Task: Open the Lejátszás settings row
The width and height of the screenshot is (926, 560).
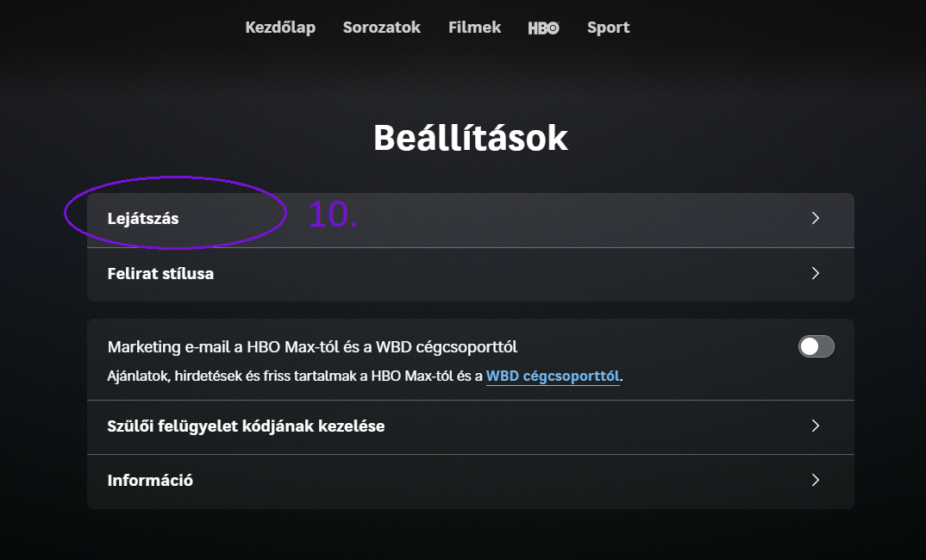Action: pyautogui.click(x=471, y=219)
